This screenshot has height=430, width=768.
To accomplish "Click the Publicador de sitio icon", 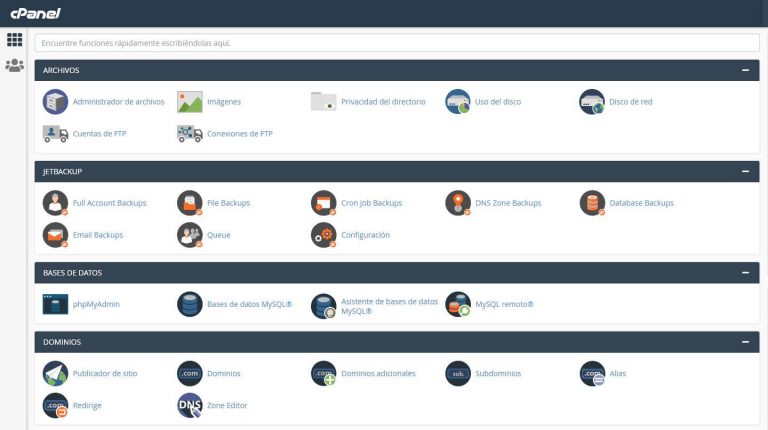I will (55, 374).
